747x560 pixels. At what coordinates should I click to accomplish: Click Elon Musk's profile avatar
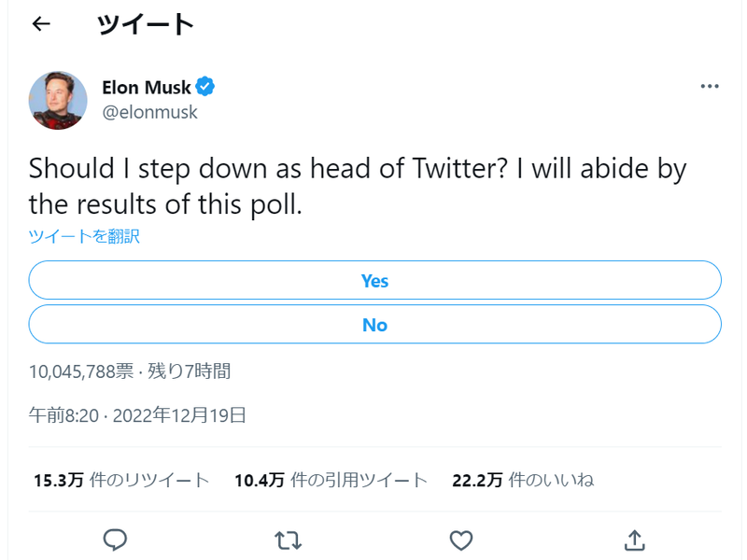(x=58, y=99)
